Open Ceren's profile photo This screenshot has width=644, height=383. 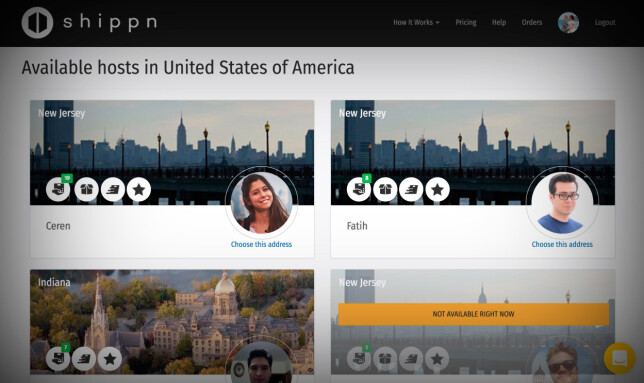point(262,202)
